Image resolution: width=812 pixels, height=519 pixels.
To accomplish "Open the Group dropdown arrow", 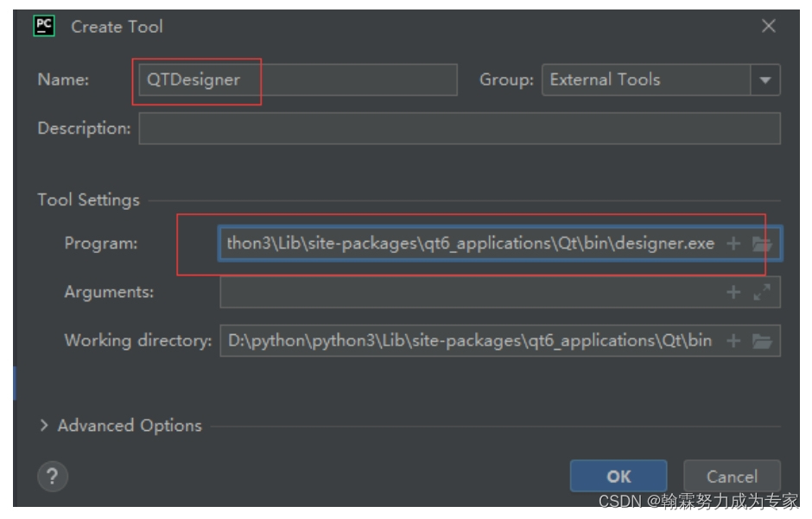I will click(x=764, y=79).
